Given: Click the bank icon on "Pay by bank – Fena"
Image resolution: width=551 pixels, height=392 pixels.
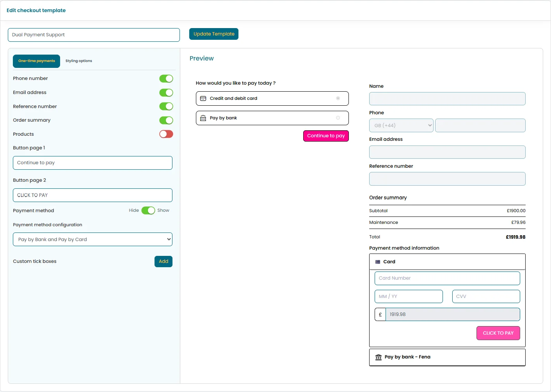Looking at the screenshot, I should tap(378, 357).
